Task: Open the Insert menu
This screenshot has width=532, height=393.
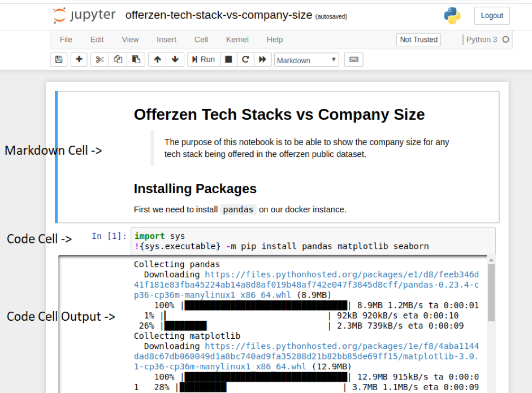Action: click(167, 40)
